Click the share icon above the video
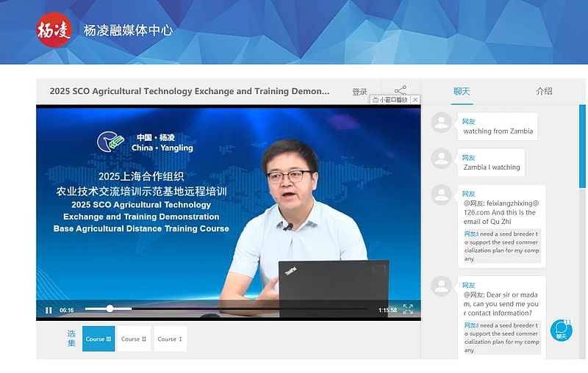The height and width of the screenshot is (373, 588). tap(401, 91)
